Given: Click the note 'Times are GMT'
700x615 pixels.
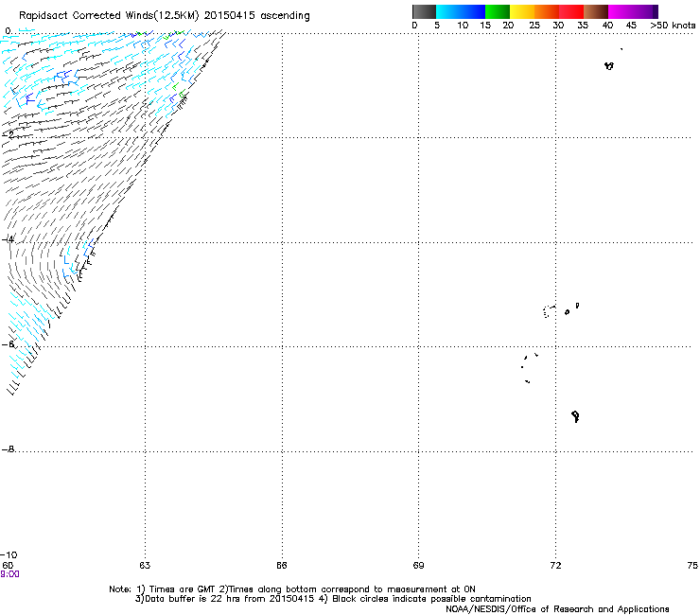Looking at the screenshot, I should tap(183, 589).
